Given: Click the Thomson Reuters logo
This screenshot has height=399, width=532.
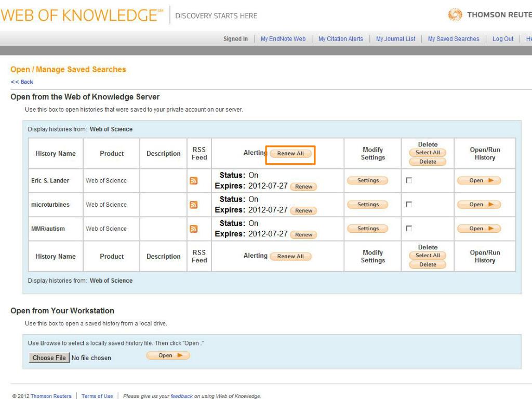Looking at the screenshot, I should click(x=489, y=15).
